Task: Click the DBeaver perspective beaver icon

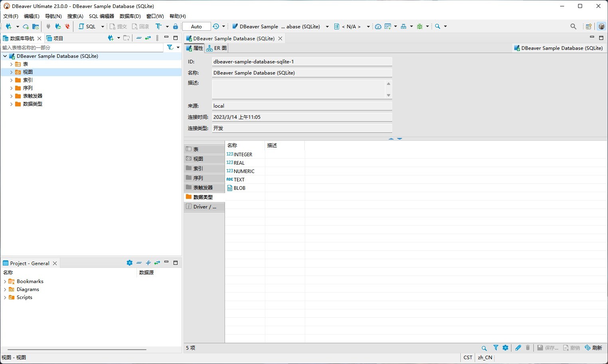Action: coord(601,26)
